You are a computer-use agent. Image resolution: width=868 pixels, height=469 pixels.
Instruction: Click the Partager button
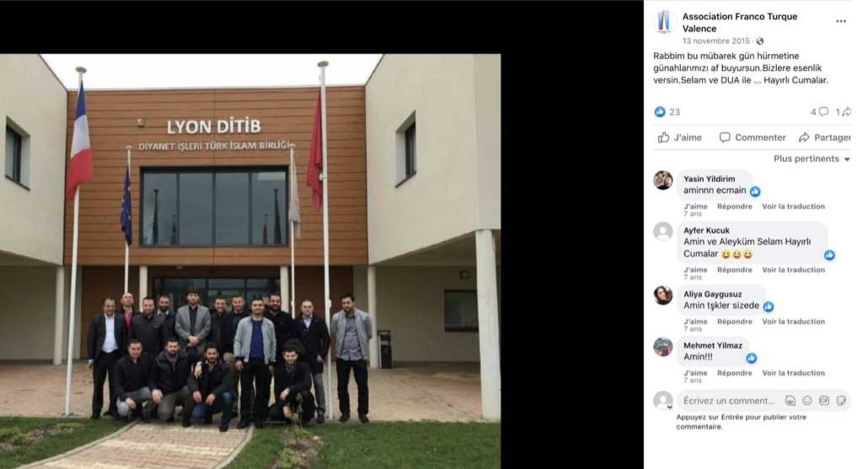[824, 137]
